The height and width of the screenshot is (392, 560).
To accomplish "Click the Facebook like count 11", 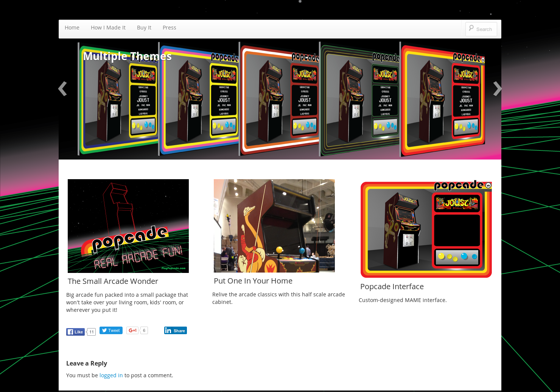I will coord(91,332).
